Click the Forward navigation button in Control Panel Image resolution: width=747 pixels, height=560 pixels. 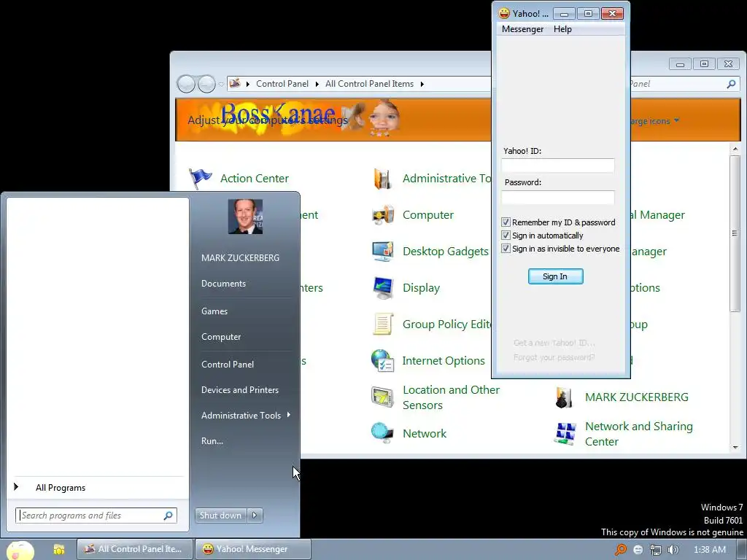click(x=206, y=85)
